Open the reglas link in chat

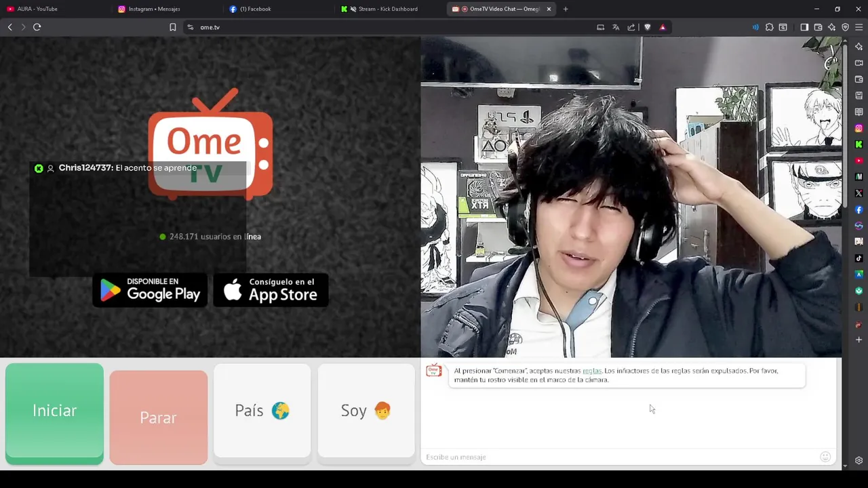pos(592,371)
